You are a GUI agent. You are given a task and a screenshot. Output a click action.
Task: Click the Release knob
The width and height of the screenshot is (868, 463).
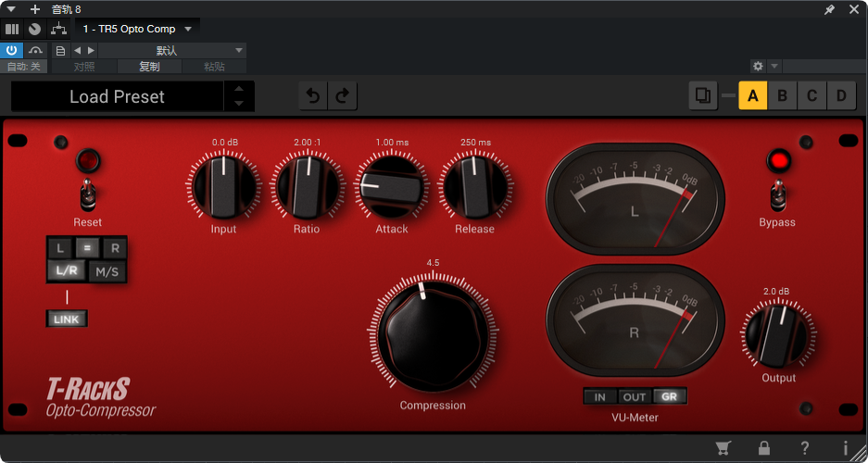pos(474,187)
